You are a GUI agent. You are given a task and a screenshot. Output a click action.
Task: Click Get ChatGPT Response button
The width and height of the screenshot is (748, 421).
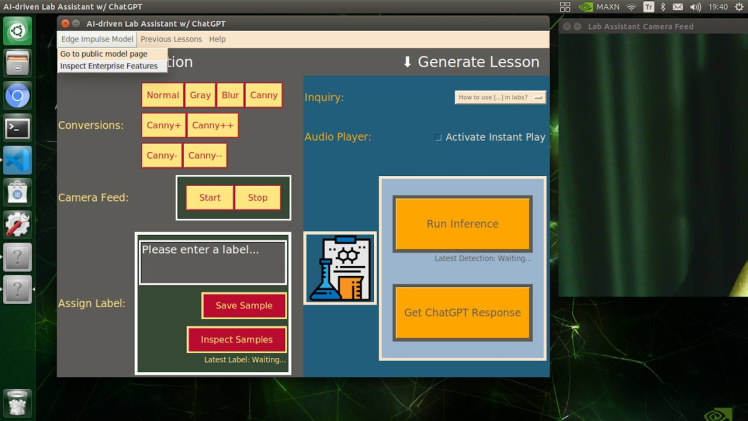coord(462,313)
